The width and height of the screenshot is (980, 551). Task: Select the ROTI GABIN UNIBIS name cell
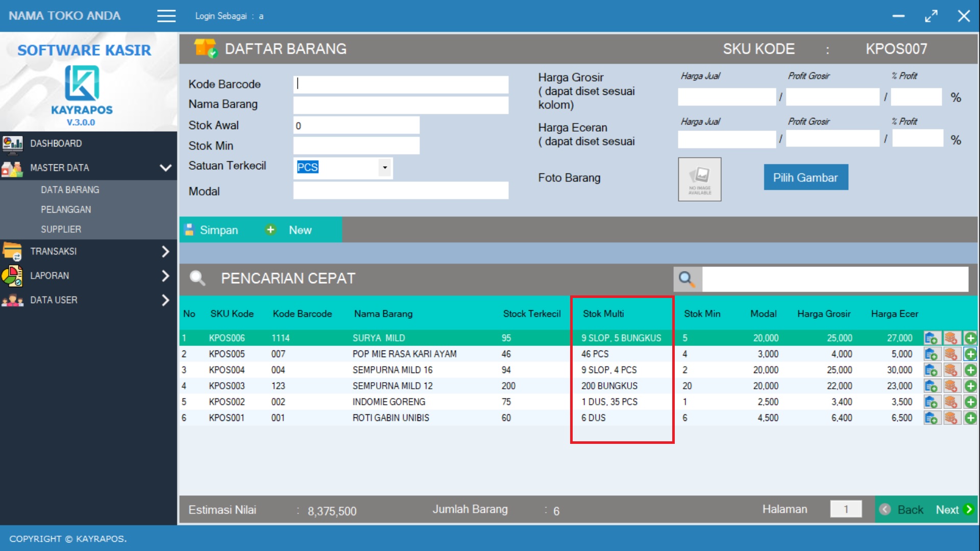tap(390, 418)
